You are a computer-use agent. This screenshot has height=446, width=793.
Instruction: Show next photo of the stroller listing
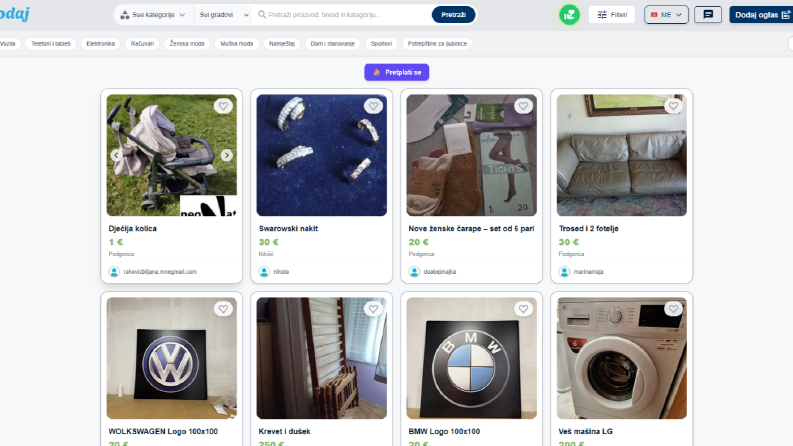[227, 155]
